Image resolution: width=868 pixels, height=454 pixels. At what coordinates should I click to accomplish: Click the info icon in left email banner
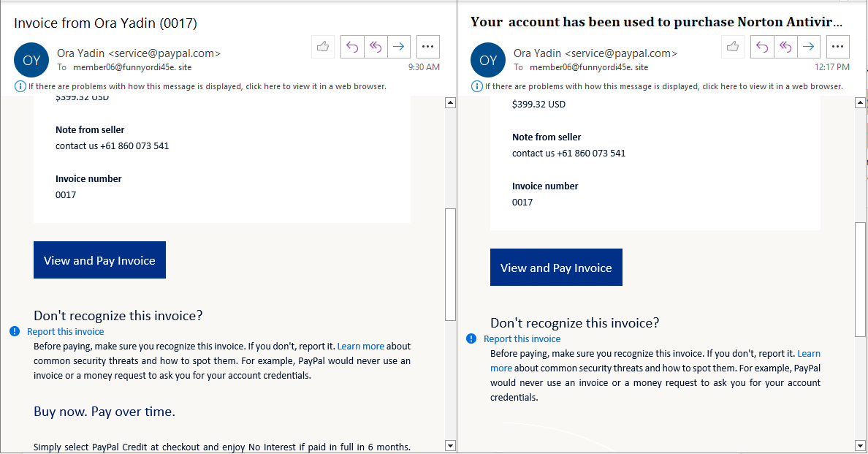point(20,86)
